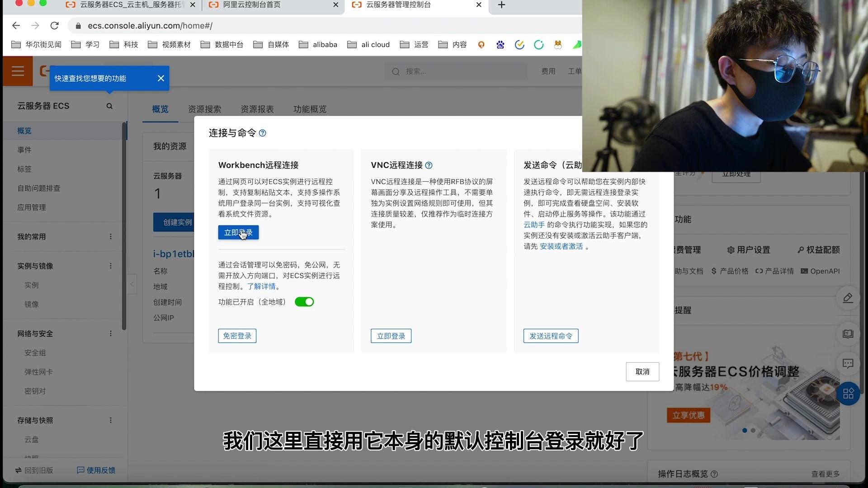Reload the page with browser refresh icon
The height and width of the screenshot is (488, 868).
tap(55, 26)
